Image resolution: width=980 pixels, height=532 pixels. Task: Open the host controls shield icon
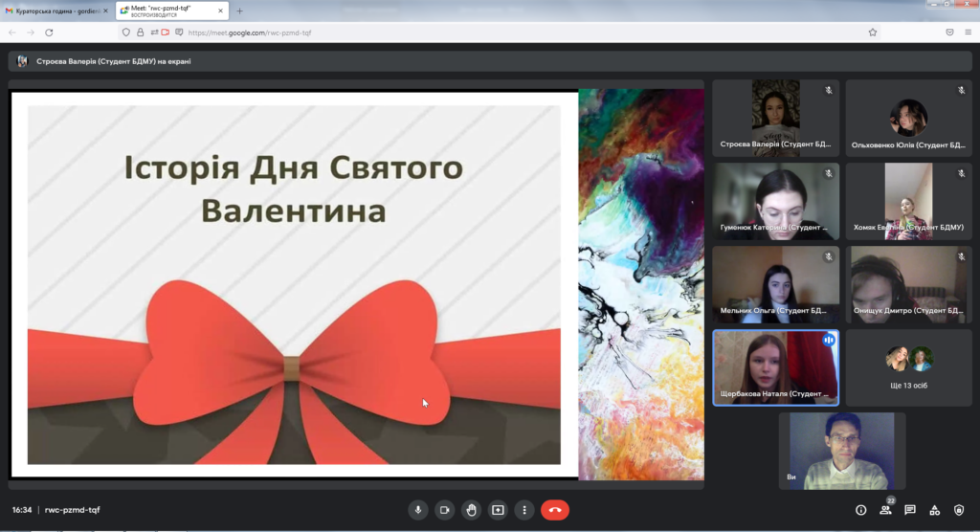[x=960, y=510]
